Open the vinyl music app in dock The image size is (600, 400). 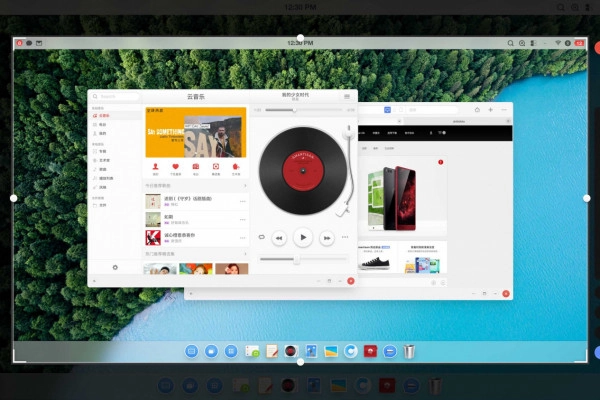[x=291, y=351]
